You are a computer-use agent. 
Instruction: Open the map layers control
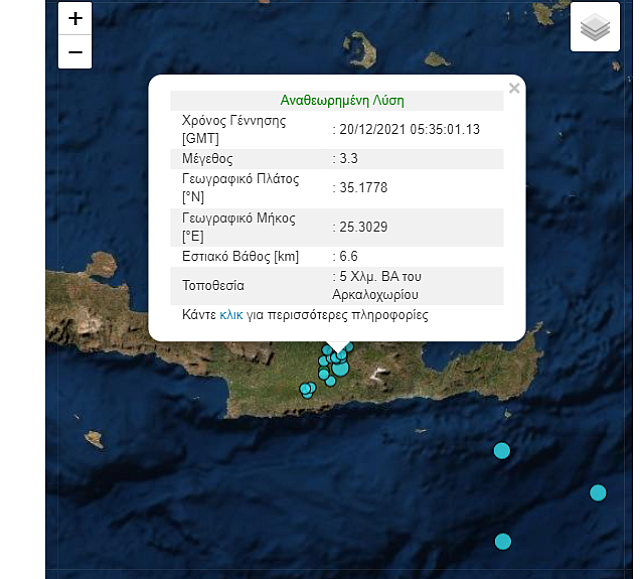tap(595, 30)
